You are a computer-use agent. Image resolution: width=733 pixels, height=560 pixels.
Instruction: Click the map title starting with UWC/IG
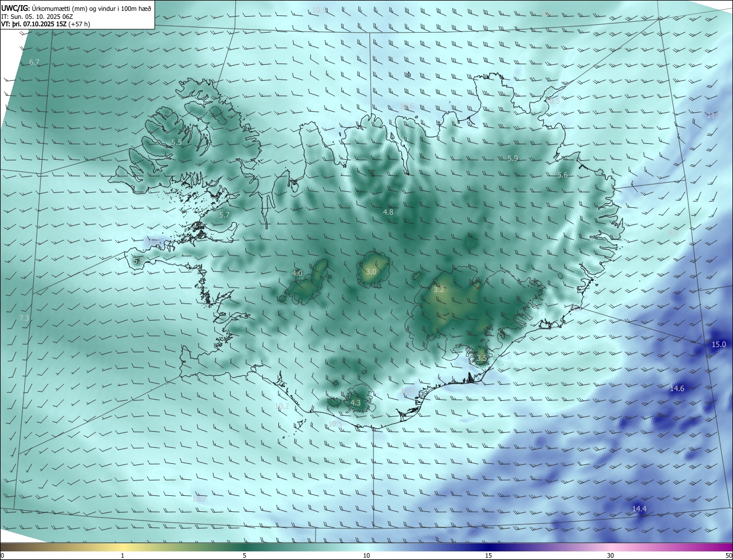[x=76, y=8]
